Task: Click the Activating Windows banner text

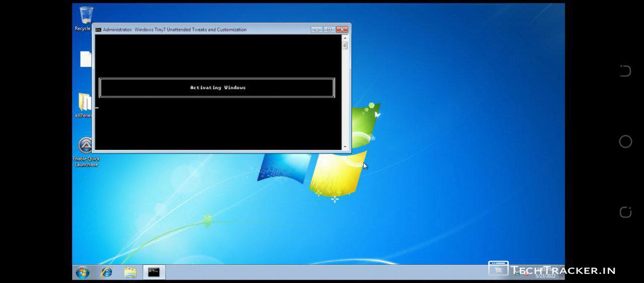Action: point(217,88)
